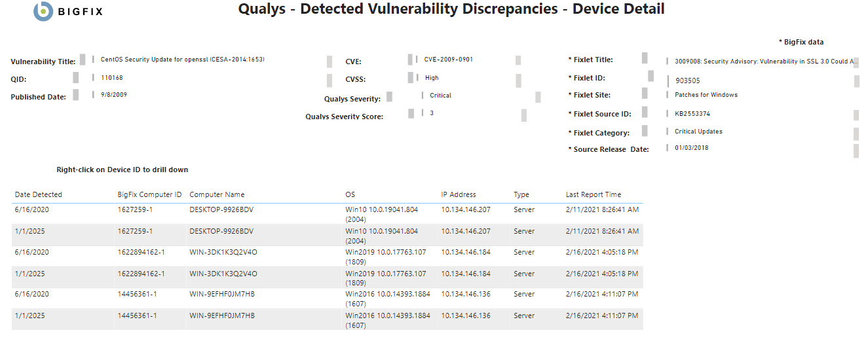
Task: Click Device ID 14456361-1 in the 1/1/2025 row
Action: [137, 315]
